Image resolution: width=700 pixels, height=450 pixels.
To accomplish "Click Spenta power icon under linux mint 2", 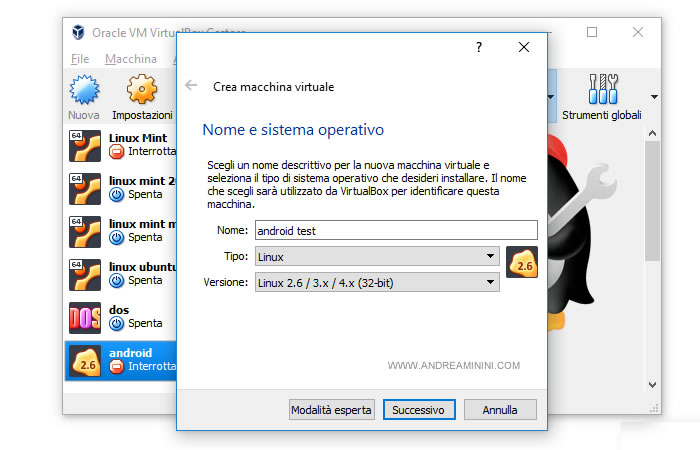I will click(x=117, y=195).
